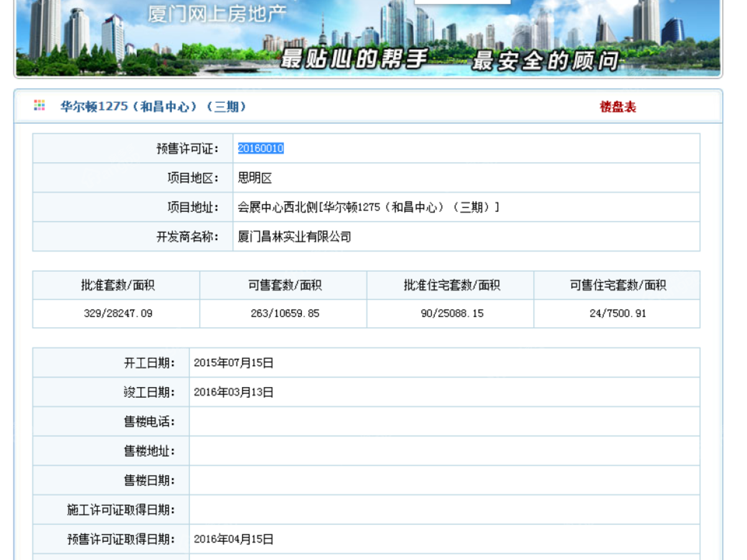This screenshot has height=560, width=747.
Task: Click the district value 思明区
Action: [255, 178]
